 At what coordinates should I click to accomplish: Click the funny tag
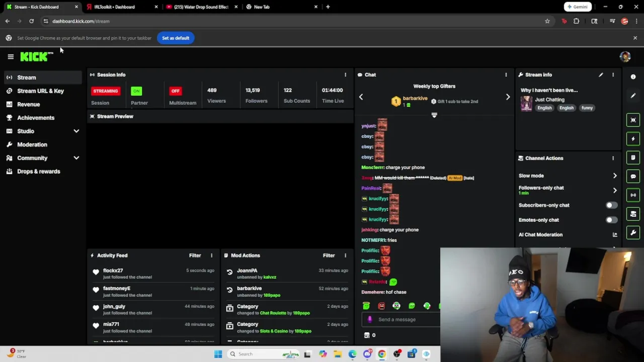(x=587, y=108)
